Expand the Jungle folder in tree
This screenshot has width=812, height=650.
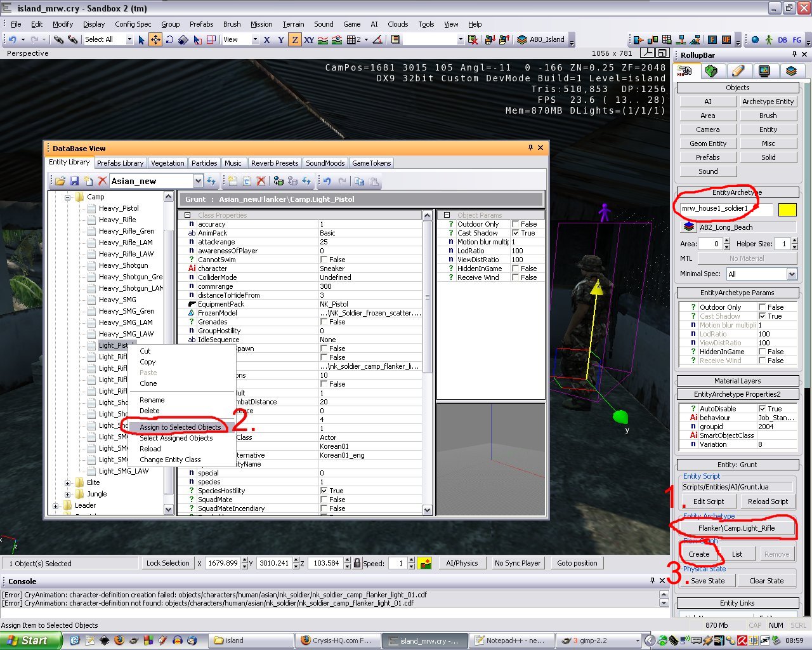tap(68, 494)
